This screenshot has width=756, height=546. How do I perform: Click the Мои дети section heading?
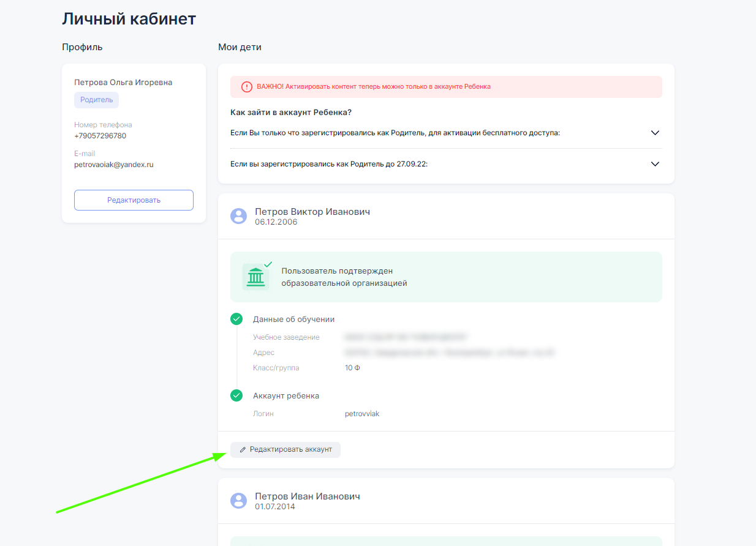point(240,47)
